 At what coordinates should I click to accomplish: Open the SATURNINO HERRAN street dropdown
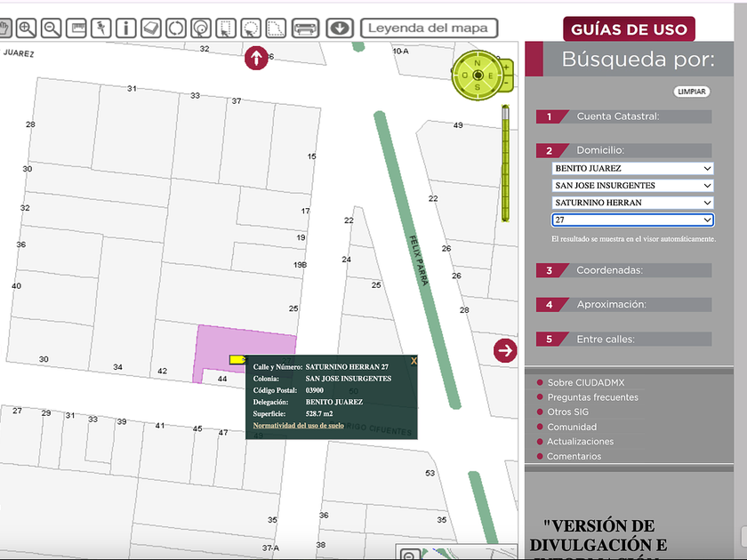tap(632, 203)
